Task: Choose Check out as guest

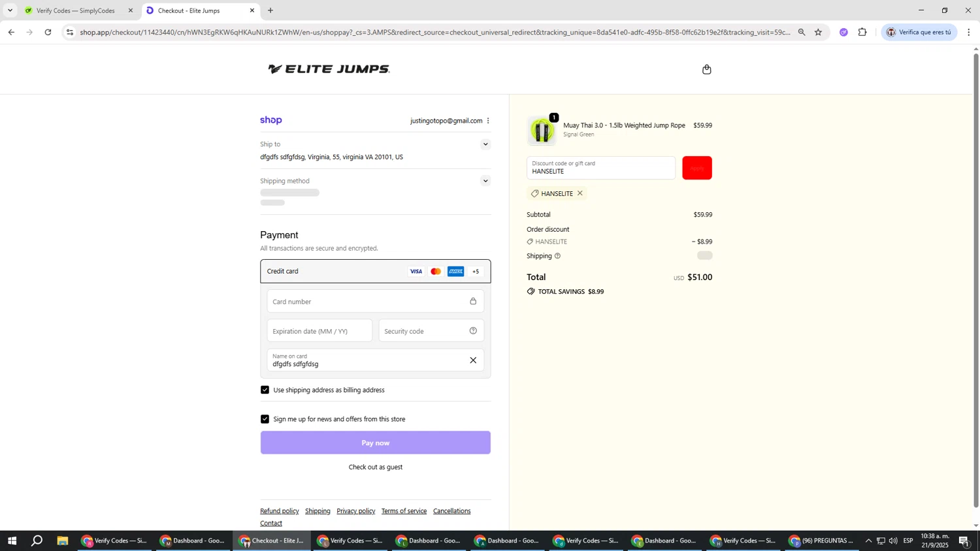Action: click(375, 467)
